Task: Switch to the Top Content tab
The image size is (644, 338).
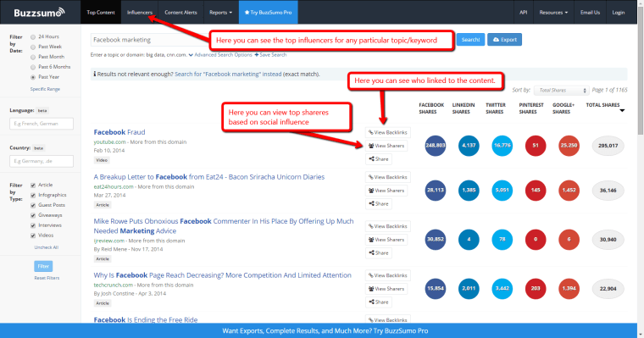Action: (x=101, y=13)
